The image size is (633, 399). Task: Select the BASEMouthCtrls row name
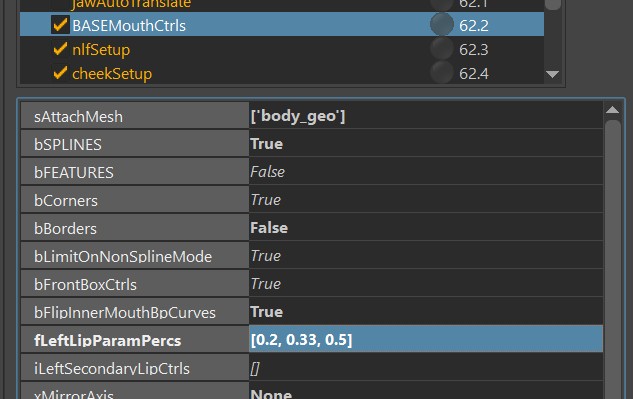[129, 25]
